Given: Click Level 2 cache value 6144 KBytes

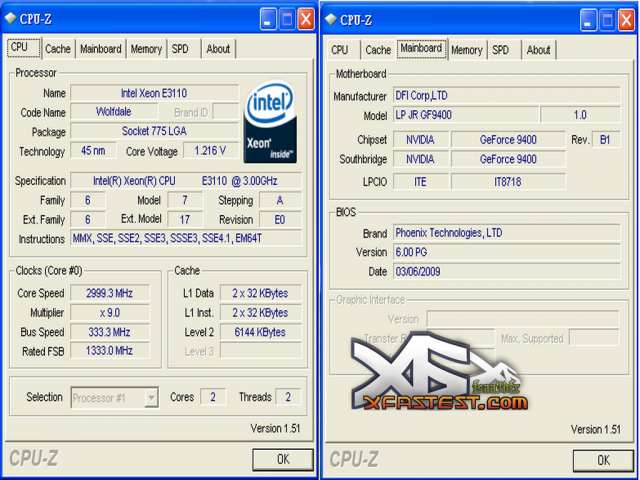Looking at the screenshot, I should (x=261, y=332).
